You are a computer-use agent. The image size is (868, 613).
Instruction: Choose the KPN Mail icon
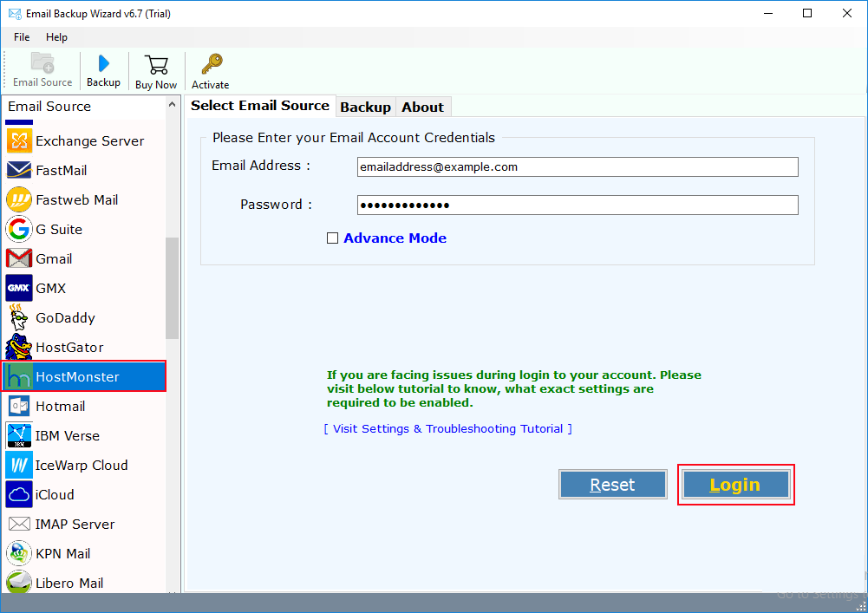pos(19,553)
